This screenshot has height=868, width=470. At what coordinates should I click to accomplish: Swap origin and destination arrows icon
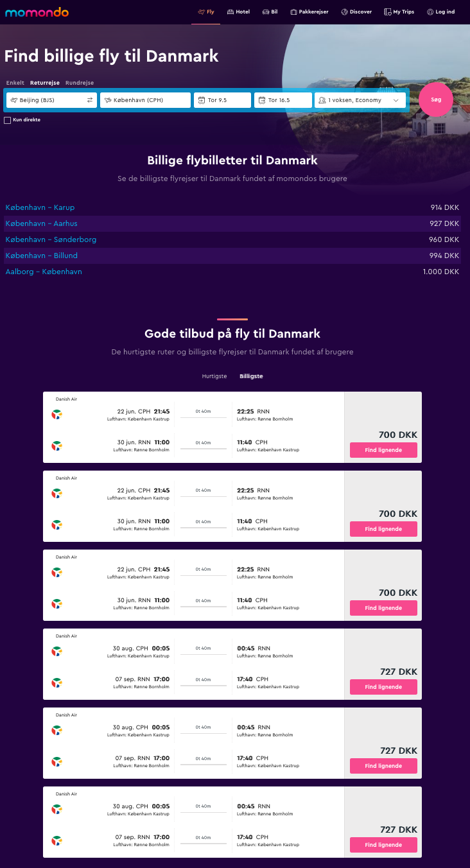[x=90, y=100]
